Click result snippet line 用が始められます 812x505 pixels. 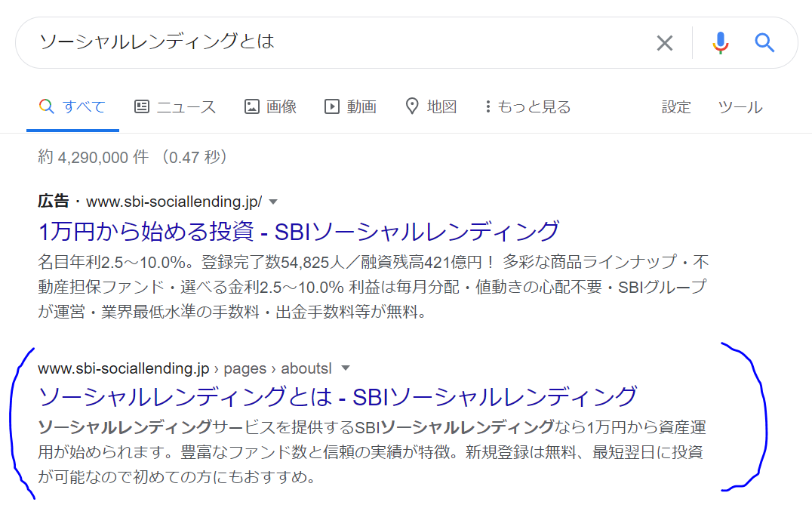tap(371, 452)
